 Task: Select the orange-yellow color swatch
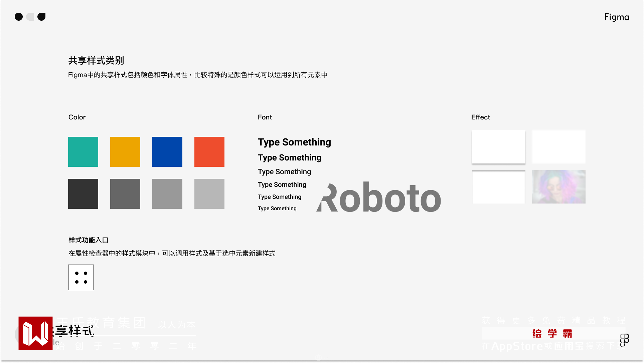click(125, 152)
